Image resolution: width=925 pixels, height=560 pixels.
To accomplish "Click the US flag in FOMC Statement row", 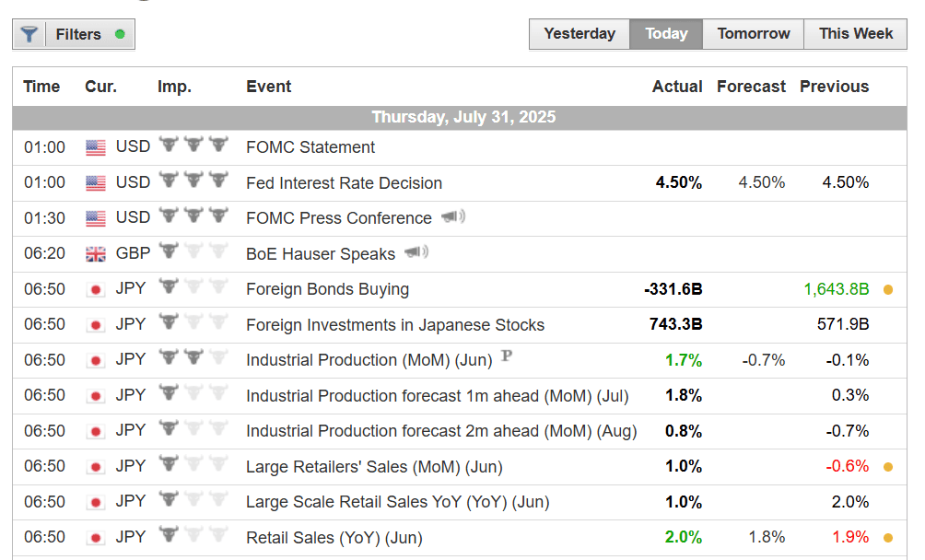I will 96,147.
